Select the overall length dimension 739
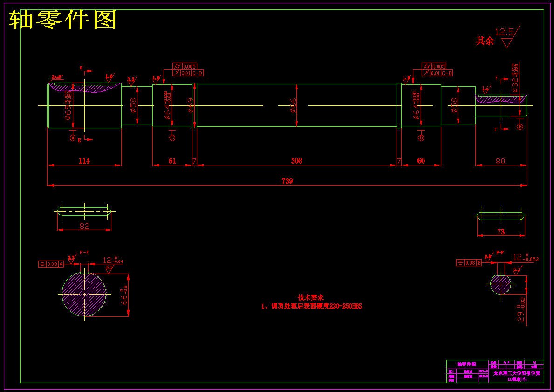 coord(287,181)
